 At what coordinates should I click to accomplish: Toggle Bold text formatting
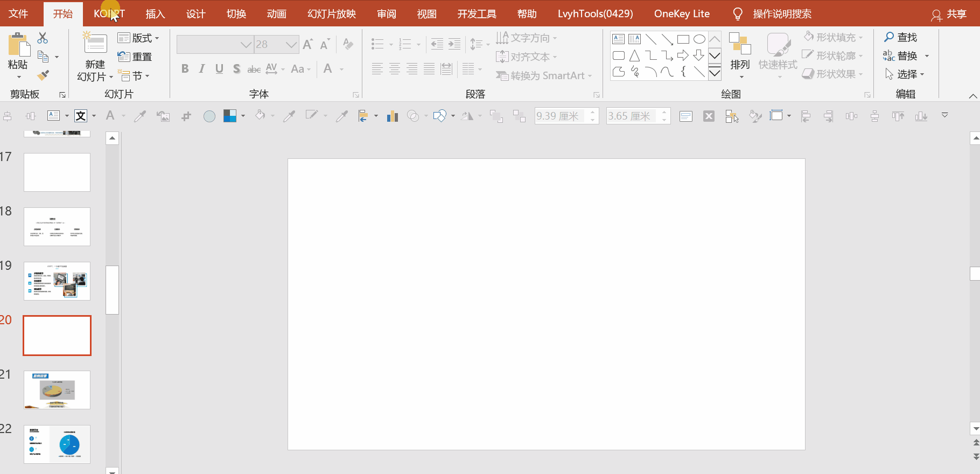tap(185, 69)
